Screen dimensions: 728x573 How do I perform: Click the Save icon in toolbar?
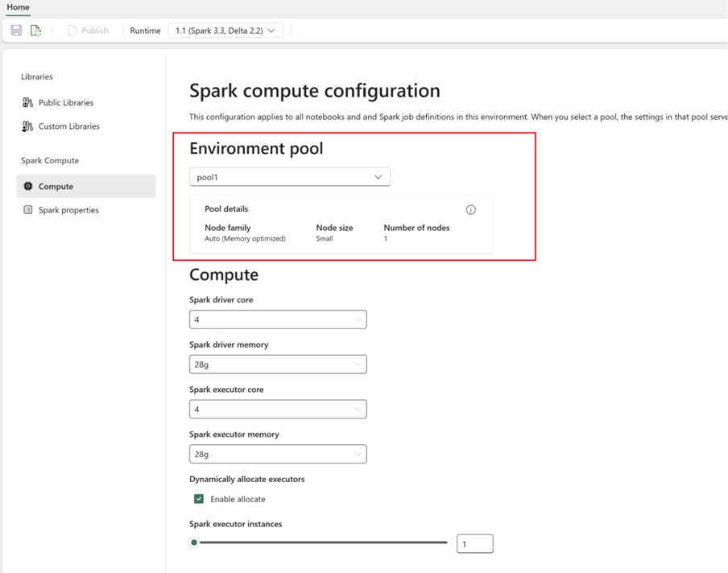[x=16, y=31]
